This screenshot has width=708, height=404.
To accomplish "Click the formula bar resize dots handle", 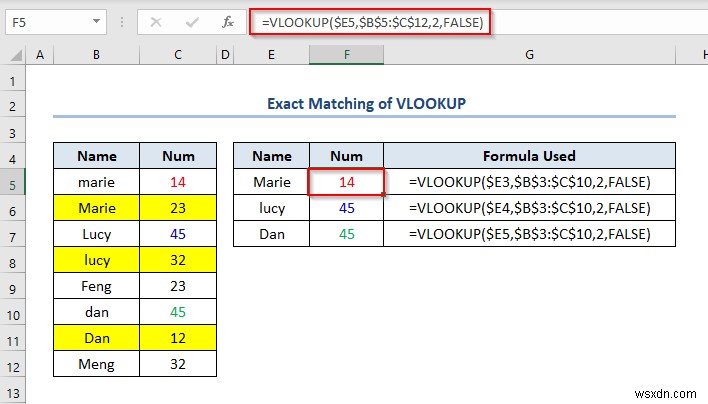I will (x=122, y=22).
